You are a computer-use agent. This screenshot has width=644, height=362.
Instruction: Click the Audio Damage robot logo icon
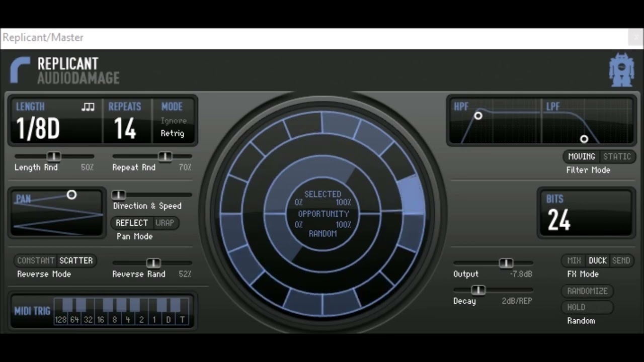621,71
